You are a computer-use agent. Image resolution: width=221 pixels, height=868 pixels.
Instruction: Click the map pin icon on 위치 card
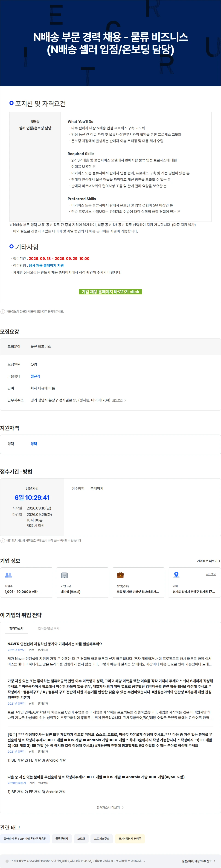176,575
